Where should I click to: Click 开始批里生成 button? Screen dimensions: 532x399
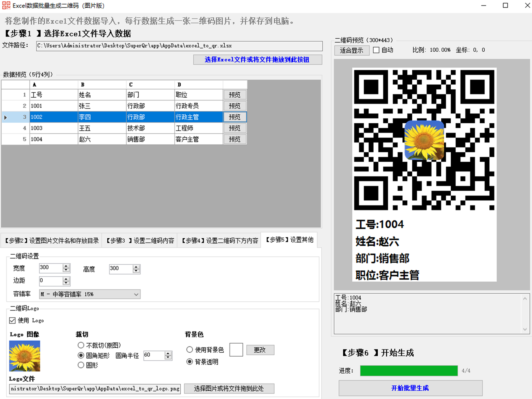[410, 388]
